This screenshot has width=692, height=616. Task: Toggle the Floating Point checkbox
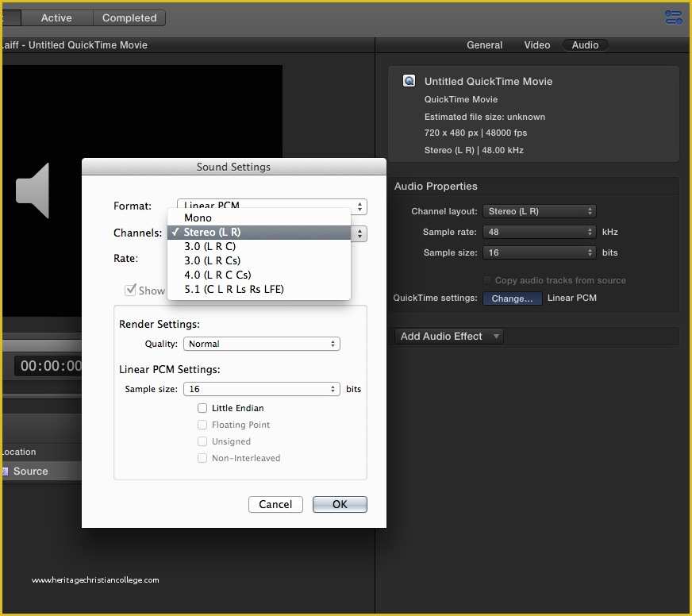pos(202,425)
